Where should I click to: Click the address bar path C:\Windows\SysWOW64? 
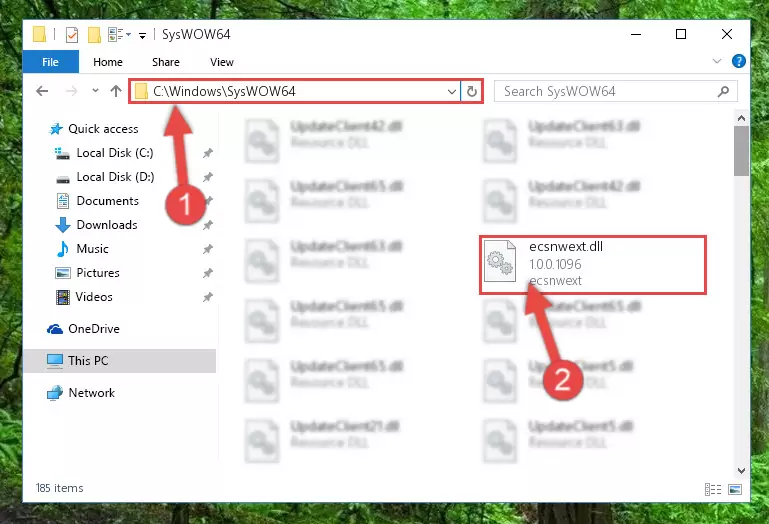click(224, 91)
